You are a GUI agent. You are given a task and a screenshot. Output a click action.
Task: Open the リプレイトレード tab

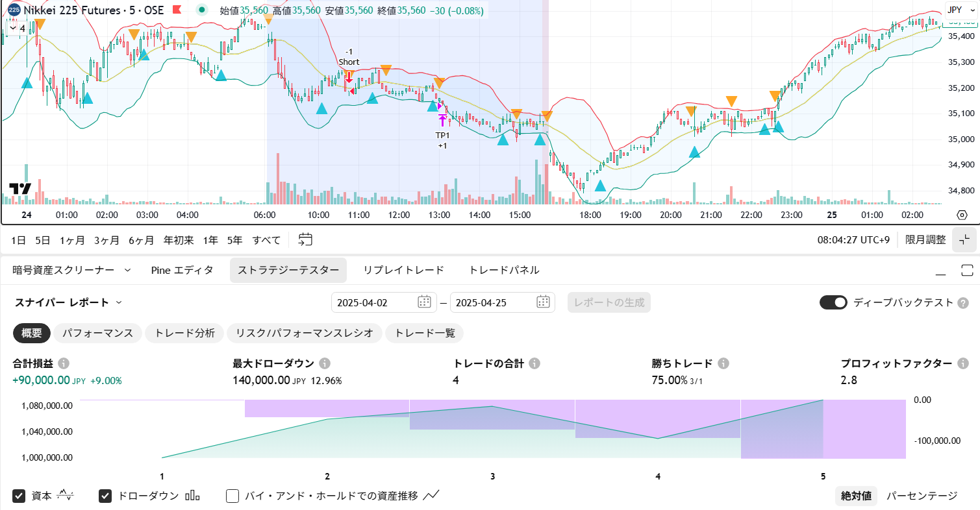point(403,270)
